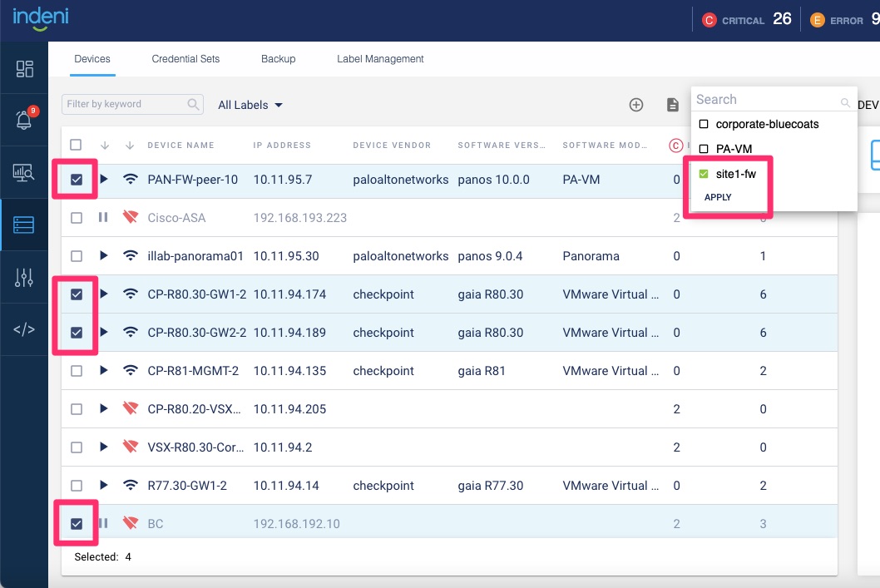Uncheck the PAN-FW-peer-10 device checkbox
Screen dimensions: 880x588
point(77,180)
